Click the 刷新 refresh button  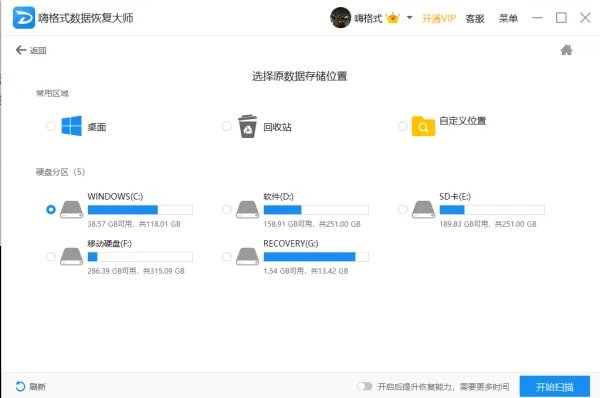31,387
